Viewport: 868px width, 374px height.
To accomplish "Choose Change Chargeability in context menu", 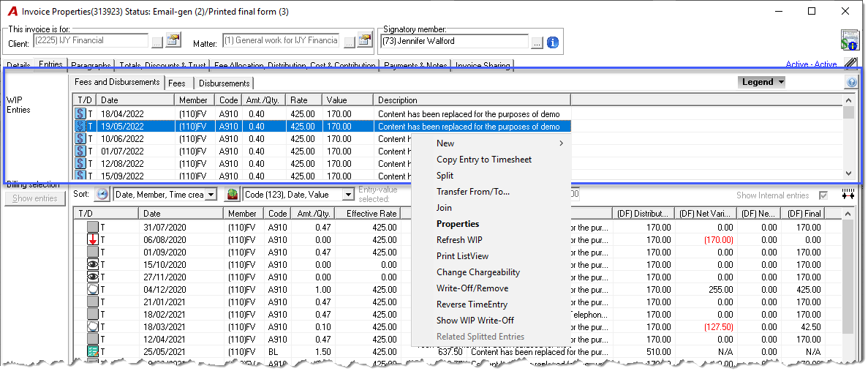I will 491,272.
